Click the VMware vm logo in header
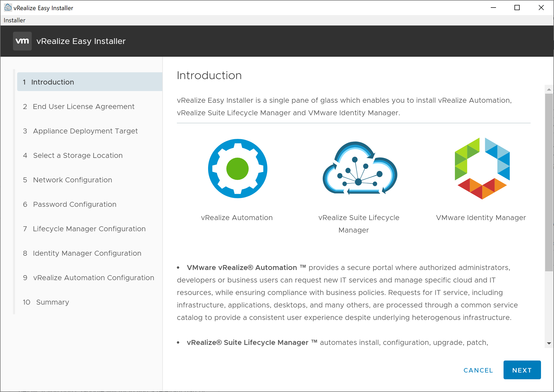 (22, 41)
